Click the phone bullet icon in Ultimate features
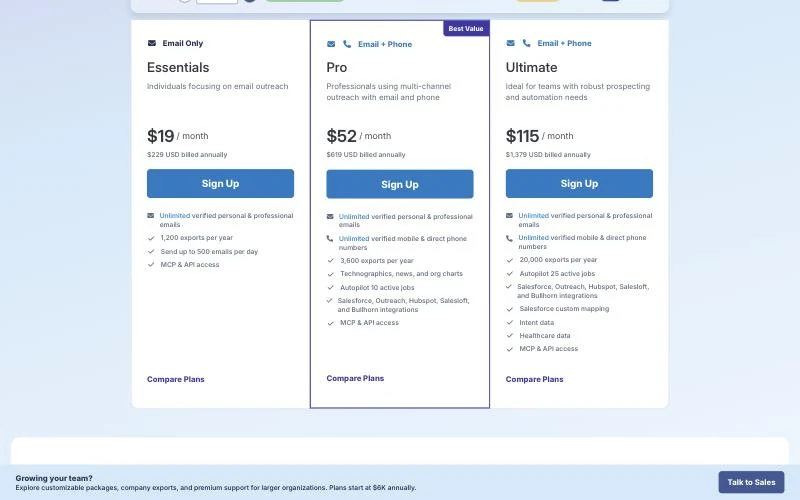The width and height of the screenshot is (800, 500). [x=509, y=238]
